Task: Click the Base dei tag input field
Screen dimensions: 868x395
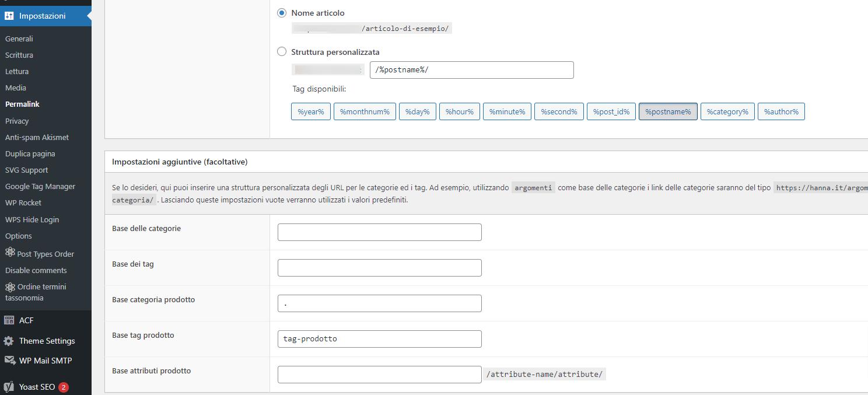Action: pyautogui.click(x=379, y=267)
